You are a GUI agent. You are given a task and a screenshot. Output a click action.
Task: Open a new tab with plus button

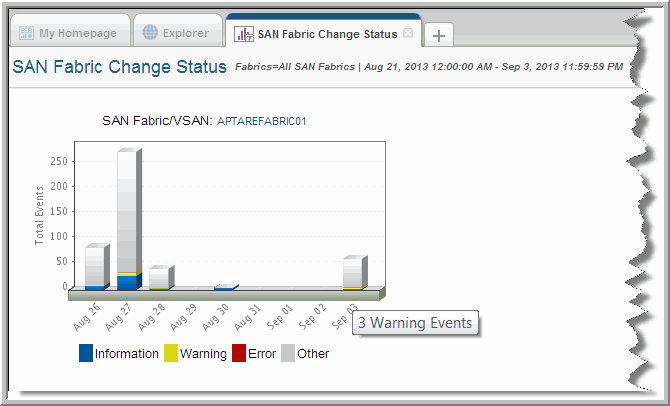439,35
